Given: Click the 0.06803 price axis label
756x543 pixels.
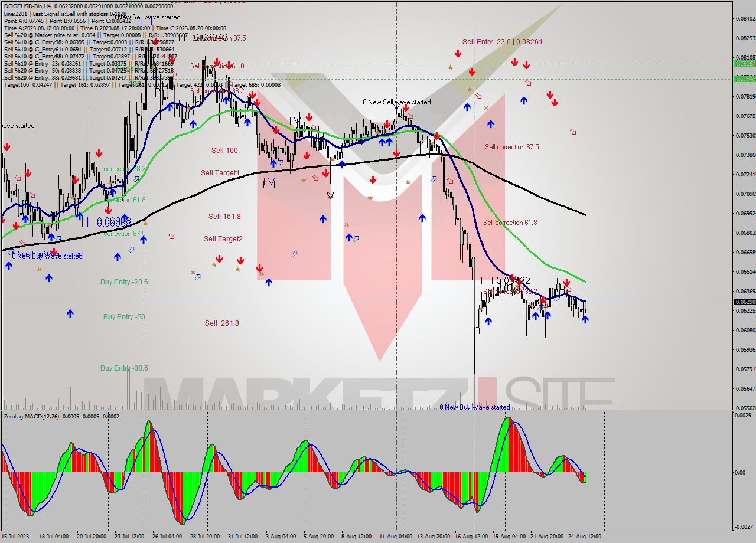Looking at the screenshot, I should pyautogui.click(x=745, y=233).
